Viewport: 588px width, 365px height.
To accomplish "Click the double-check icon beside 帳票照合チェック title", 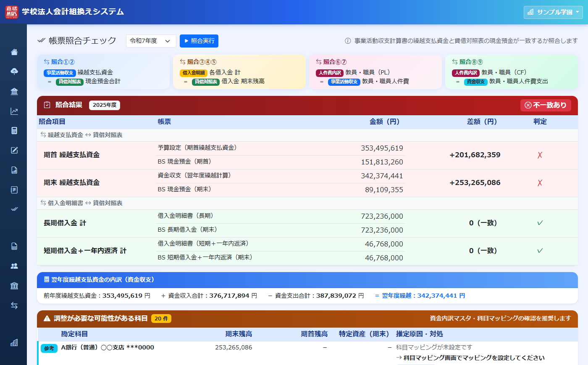I will point(41,40).
